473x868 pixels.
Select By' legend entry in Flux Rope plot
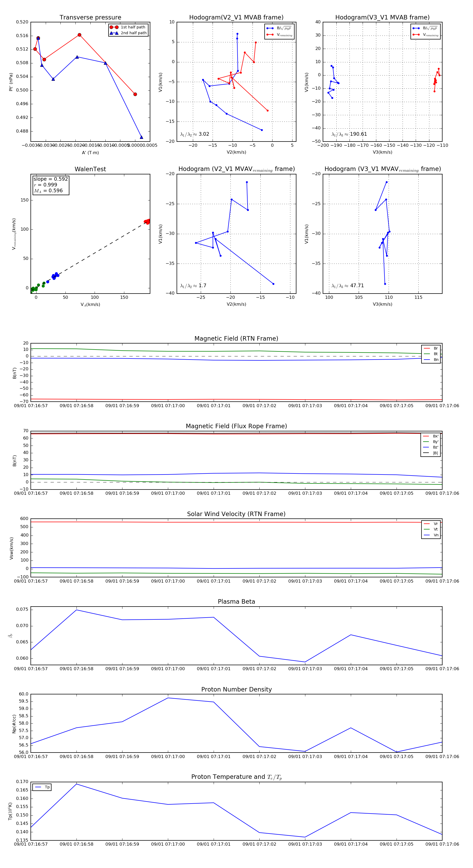click(x=431, y=442)
